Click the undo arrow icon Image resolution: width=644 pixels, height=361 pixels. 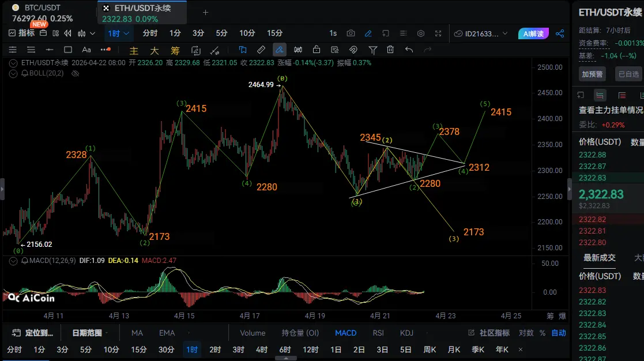click(409, 50)
